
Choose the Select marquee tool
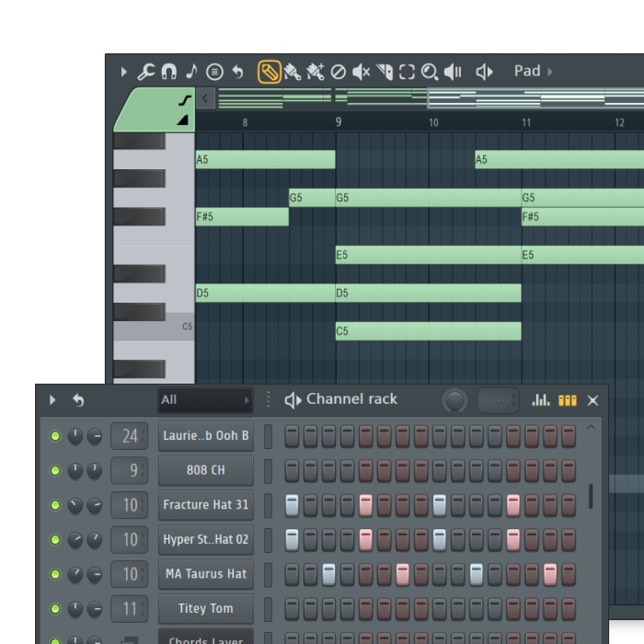[x=407, y=72]
